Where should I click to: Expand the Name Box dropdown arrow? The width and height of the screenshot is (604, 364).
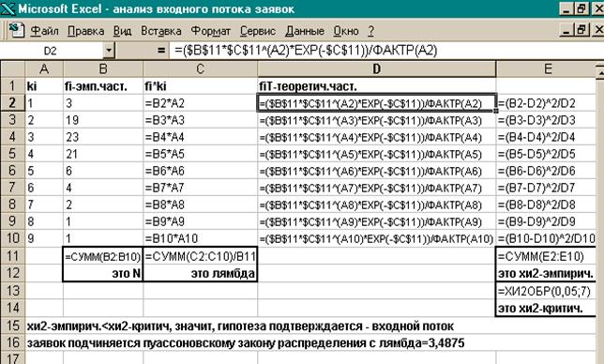click(109, 51)
